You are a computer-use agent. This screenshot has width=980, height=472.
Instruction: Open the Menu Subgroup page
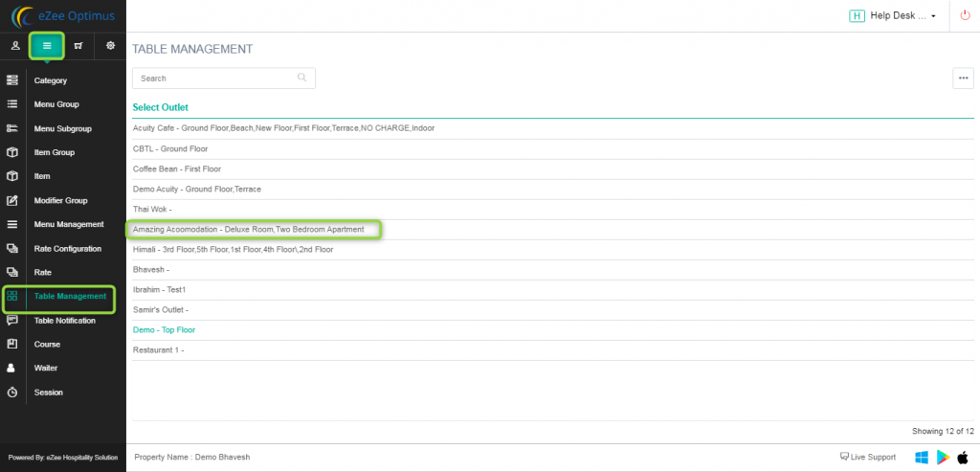[63, 129]
